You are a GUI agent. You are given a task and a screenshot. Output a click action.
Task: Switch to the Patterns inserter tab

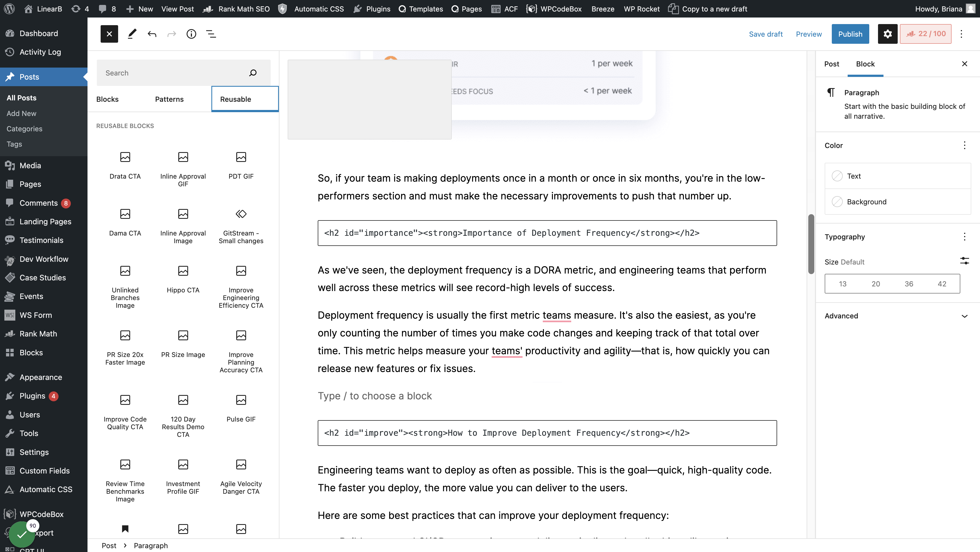(x=169, y=99)
